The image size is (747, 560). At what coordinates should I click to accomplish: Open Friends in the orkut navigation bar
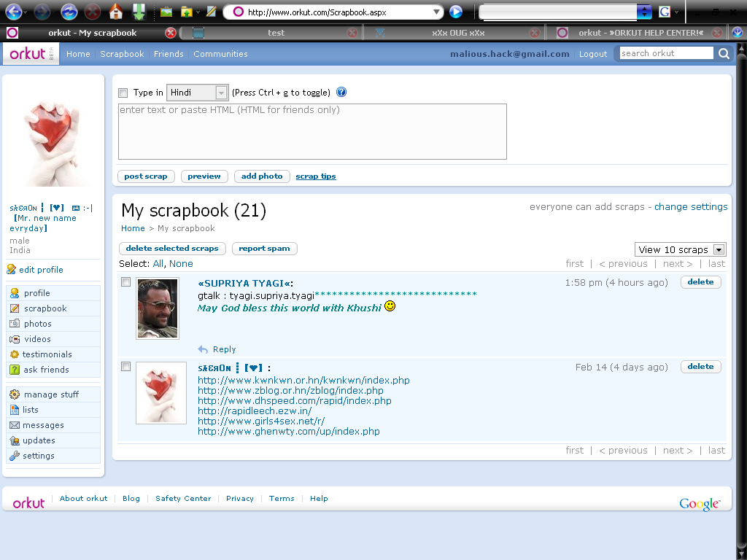(x=169, y=54)
